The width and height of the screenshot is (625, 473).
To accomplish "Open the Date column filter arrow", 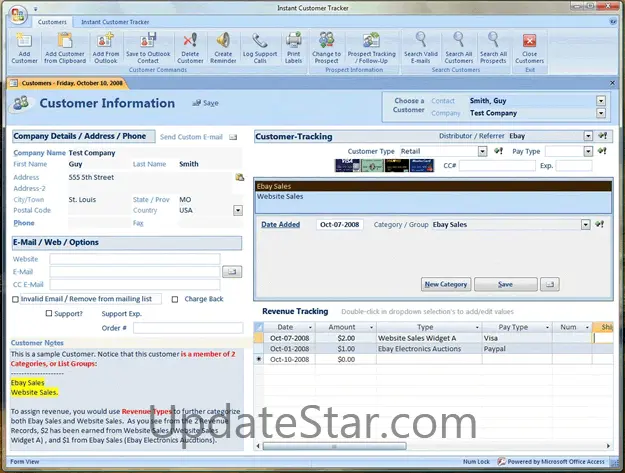I will (311, 328).
